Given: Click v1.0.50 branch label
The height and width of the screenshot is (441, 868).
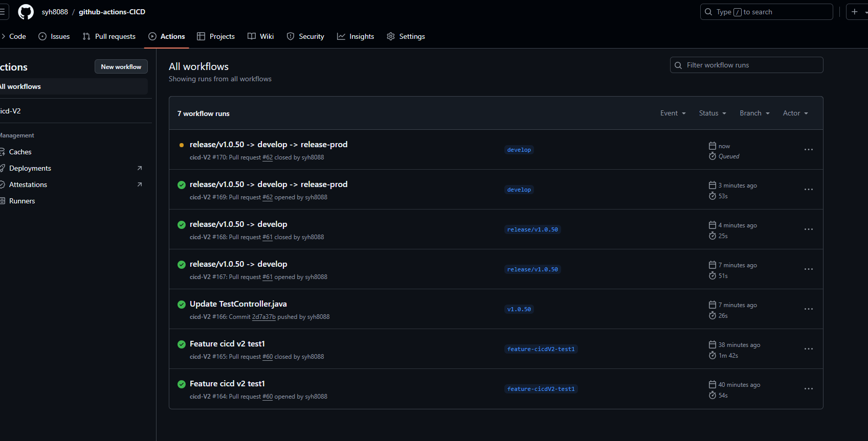Looking at the screenshot, I should pos(519,309).
